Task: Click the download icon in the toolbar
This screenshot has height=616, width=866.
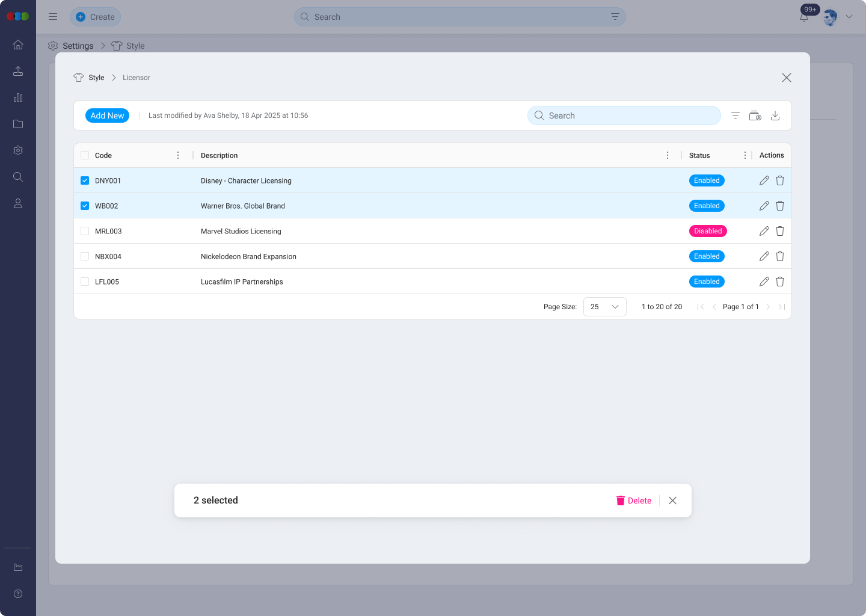Action: [775, 115]
